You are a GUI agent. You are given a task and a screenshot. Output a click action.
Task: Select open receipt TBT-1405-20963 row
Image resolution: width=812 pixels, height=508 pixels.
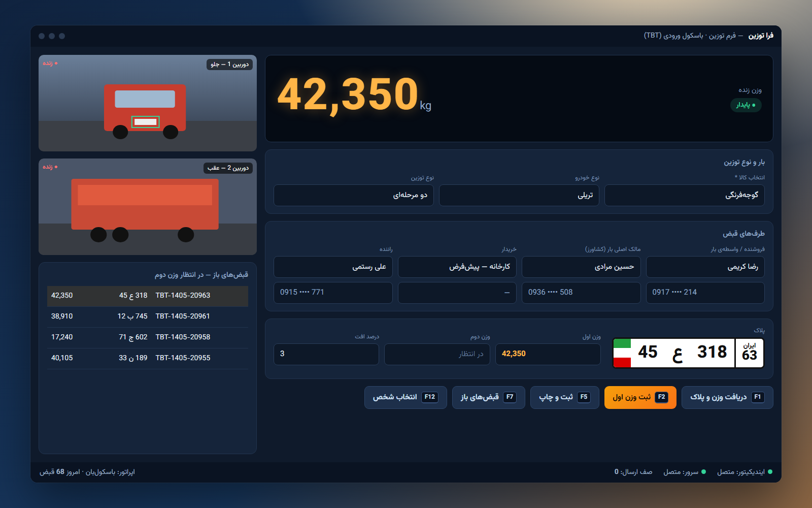pyautogui.click(x=148, y=296)
